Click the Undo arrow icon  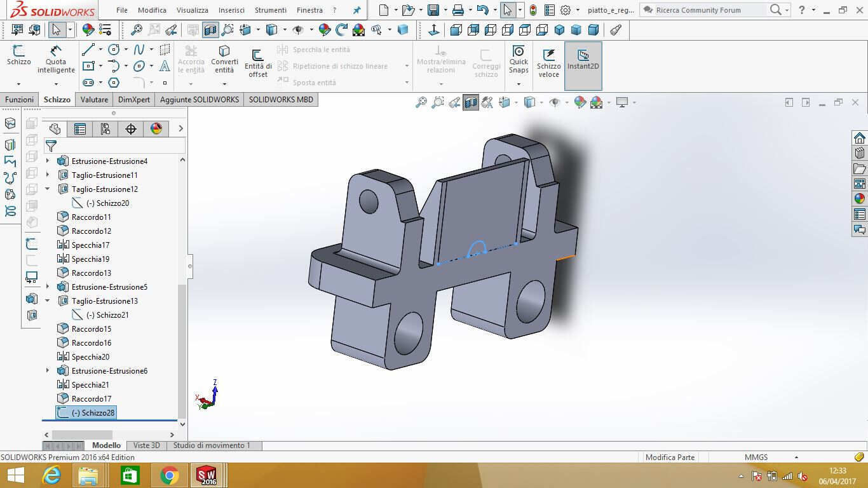(482, 10)
